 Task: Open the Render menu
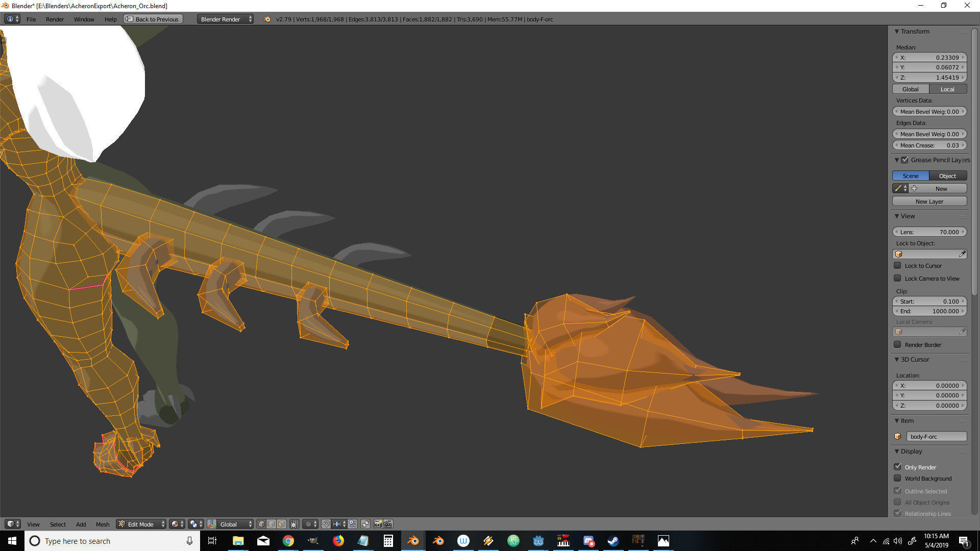(55, 19)
